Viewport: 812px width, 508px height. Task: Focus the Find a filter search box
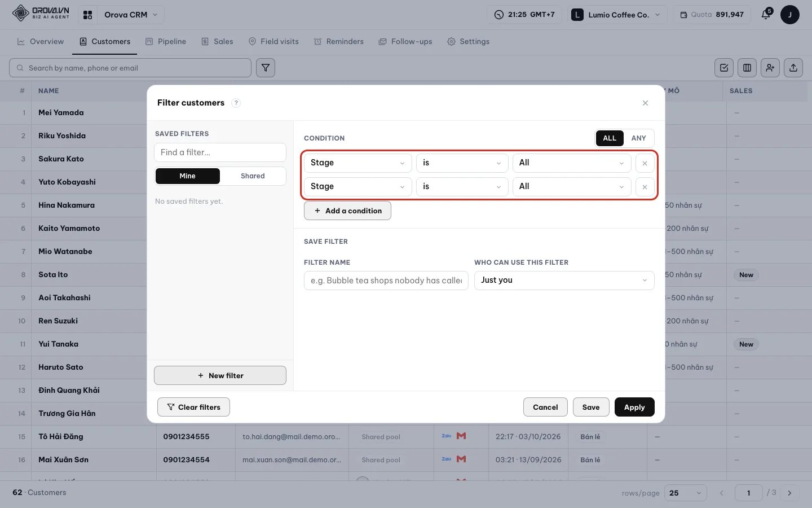[x=220, y=152]
